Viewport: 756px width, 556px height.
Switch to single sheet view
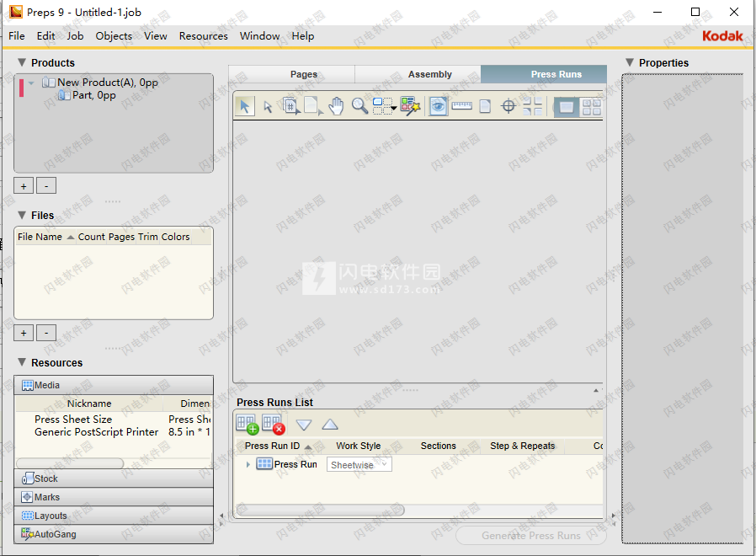pyautogui.click(x=566, y=107)
